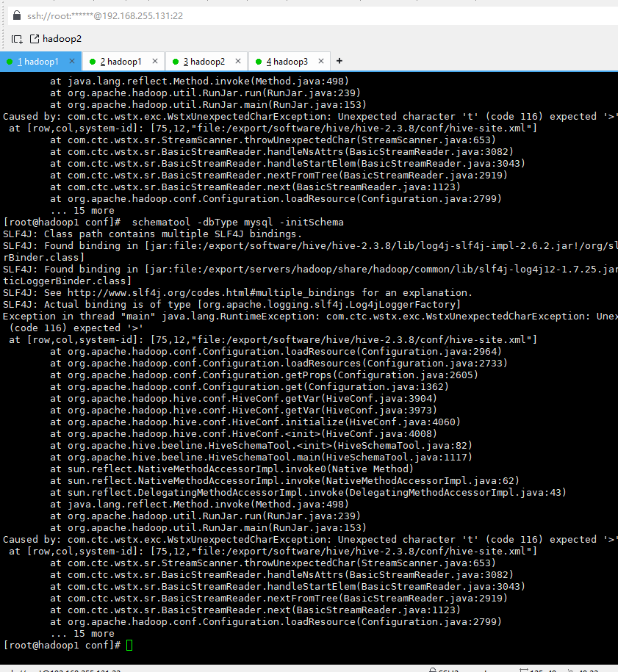Viewport: 618px width, 672px height.
Task: Click the NativeMethodAccessorImpl.java:62 line
Action: (285, 481)
